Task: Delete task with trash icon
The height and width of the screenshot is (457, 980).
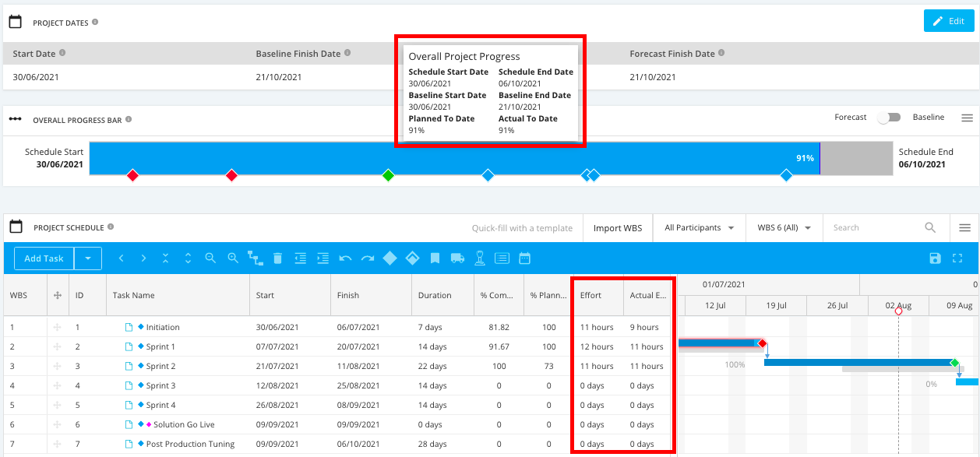Action: (277, 258)
